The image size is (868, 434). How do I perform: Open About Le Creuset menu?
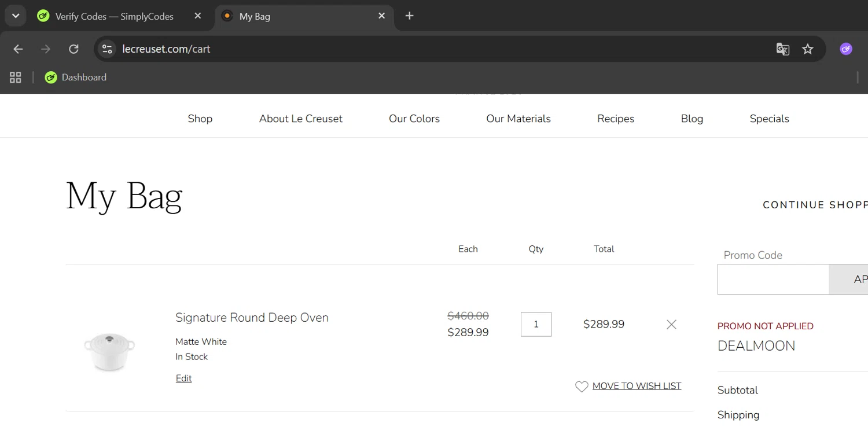[x=301, y=119]
